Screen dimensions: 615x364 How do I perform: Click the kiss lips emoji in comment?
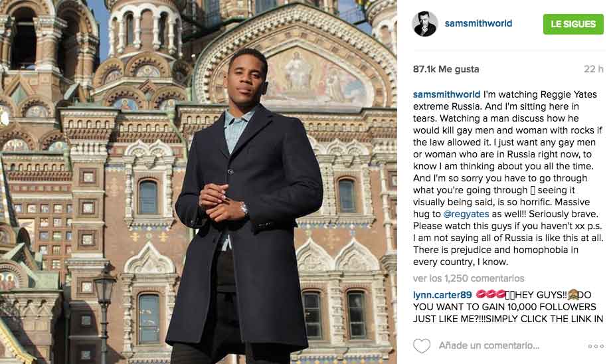pyautogui.click(x=490, y=294)
